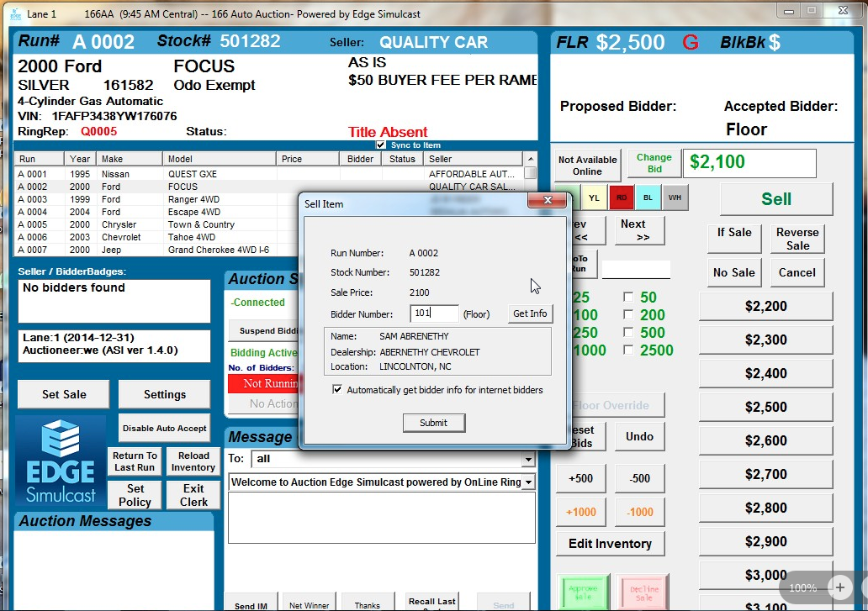Select the $2,400 bid button
The width and height of the screenshot is (868, 611).
[765, 374]
